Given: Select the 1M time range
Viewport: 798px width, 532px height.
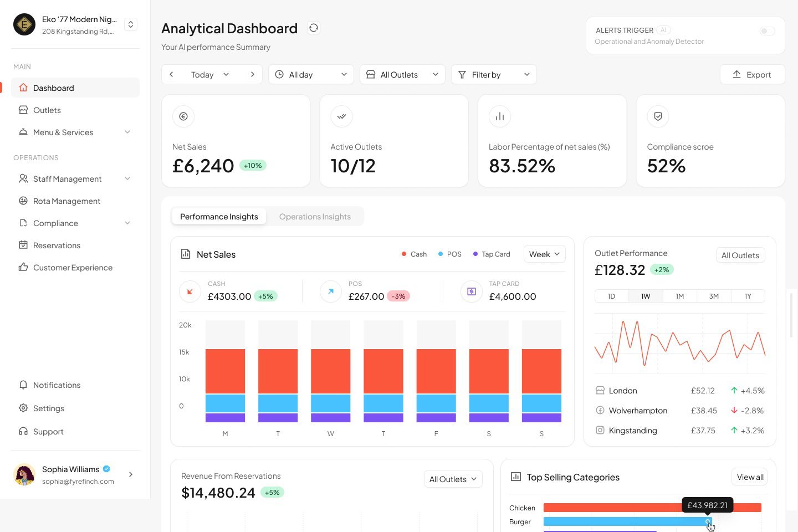Looking at the screenshot, I should coord(680,296).
